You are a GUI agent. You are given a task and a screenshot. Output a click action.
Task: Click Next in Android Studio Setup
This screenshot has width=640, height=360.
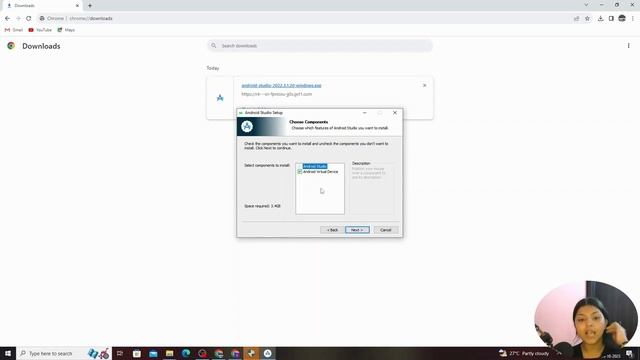click(x=357, y=230)
